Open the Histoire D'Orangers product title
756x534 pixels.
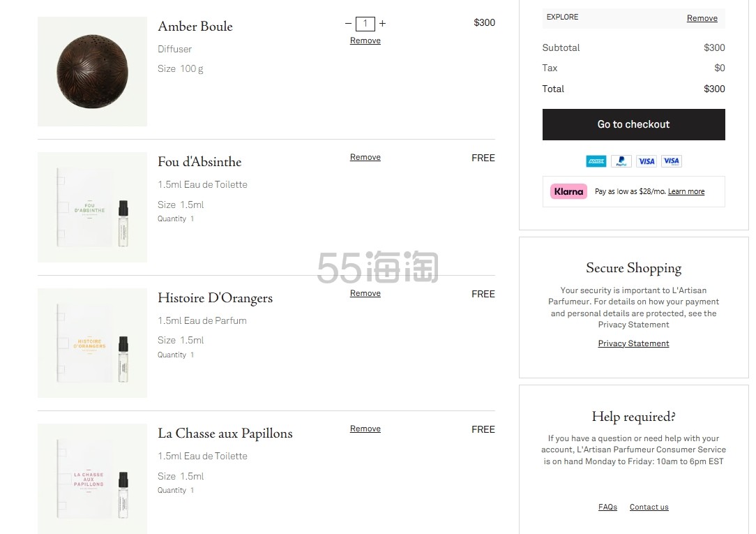215,298
